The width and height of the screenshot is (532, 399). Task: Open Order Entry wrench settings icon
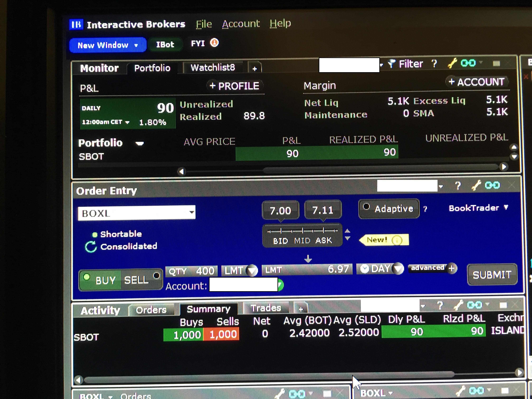476,185
